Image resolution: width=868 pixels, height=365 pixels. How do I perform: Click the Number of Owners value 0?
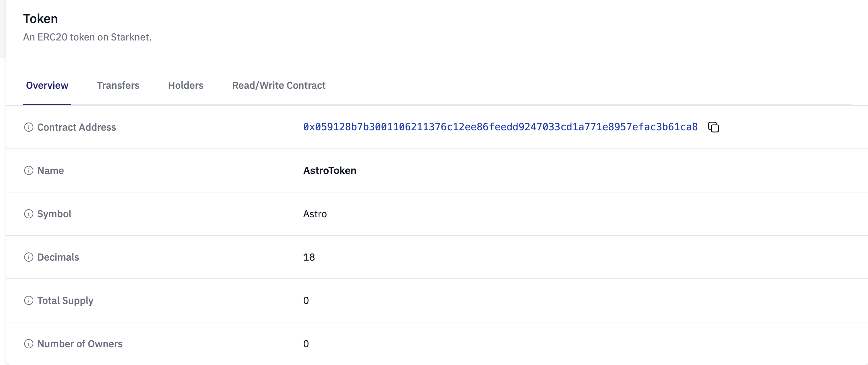[306, 344]
